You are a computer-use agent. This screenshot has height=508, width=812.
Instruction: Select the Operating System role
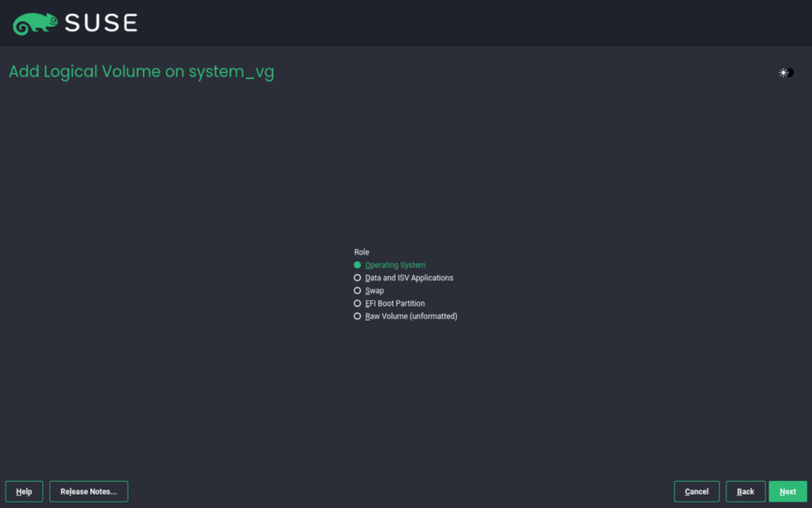tap(390, 265)
